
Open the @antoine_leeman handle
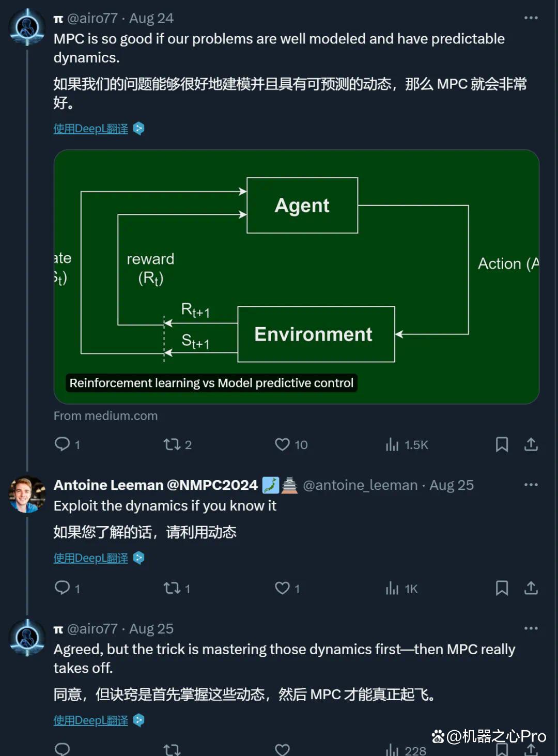pos(360,485)
